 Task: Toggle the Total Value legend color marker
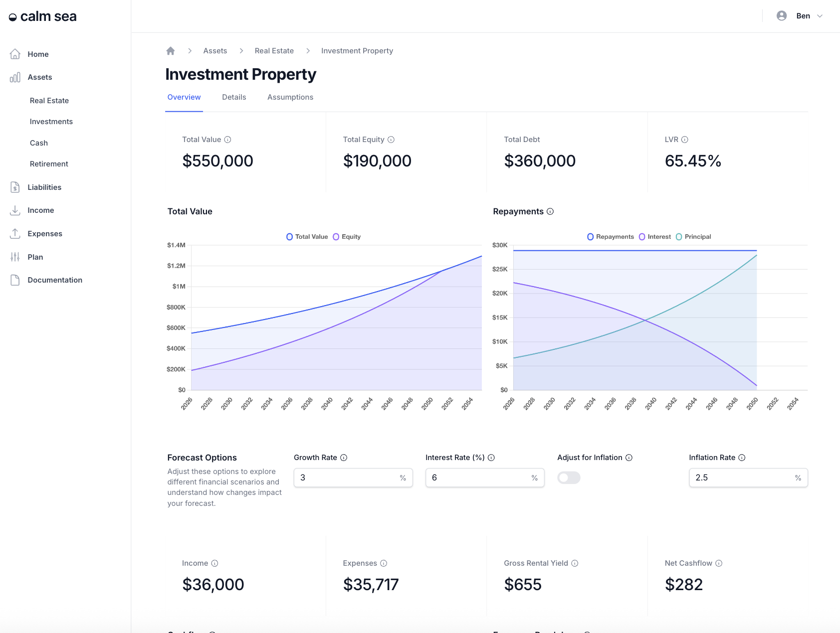(289, 237)
